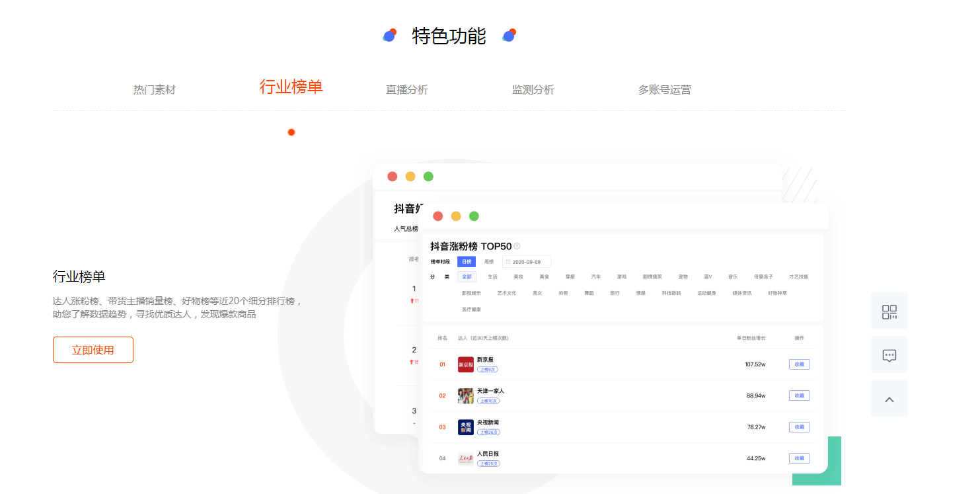The width and height of the screenshot is (980, 494).
Task: Choose the 美食 category filter
Action: point(545,277)
